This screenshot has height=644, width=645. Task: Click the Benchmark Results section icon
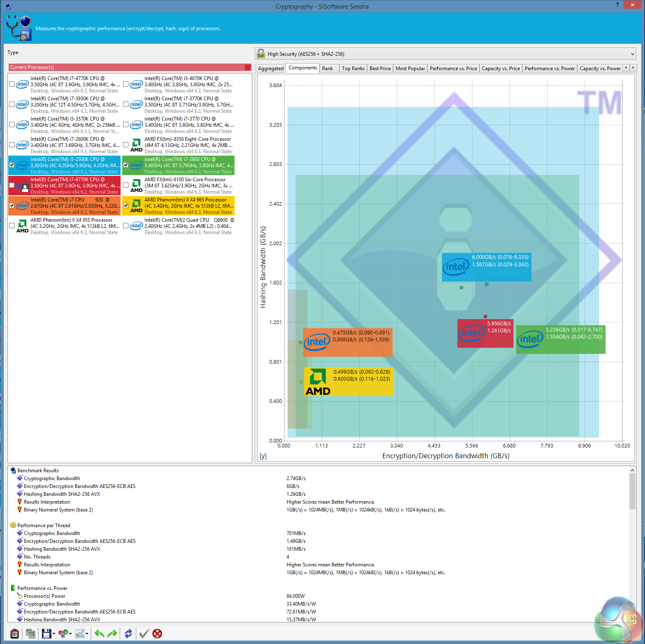[x=13, y=470]
